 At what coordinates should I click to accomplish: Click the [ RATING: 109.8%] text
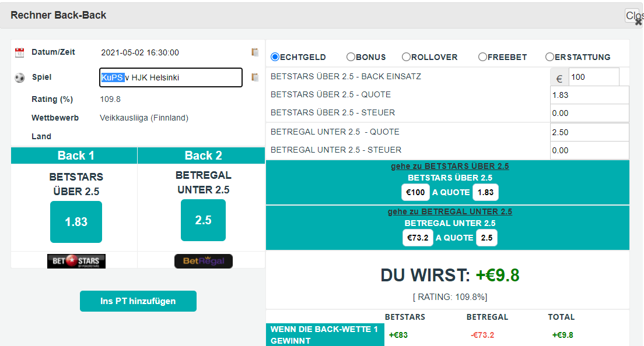point(450,297)
